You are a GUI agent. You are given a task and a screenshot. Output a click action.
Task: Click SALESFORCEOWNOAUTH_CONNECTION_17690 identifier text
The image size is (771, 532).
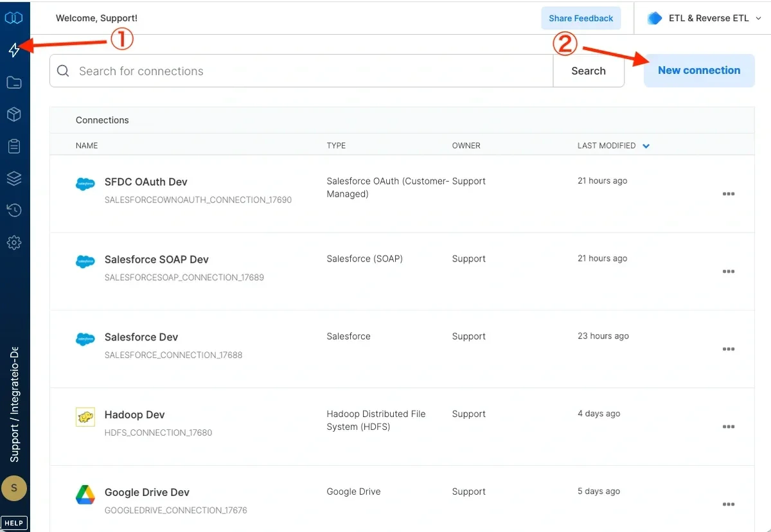pos(198,200)
